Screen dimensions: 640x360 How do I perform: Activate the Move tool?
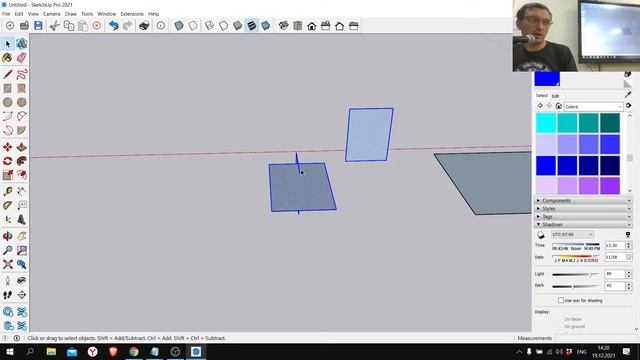point(8,147)
